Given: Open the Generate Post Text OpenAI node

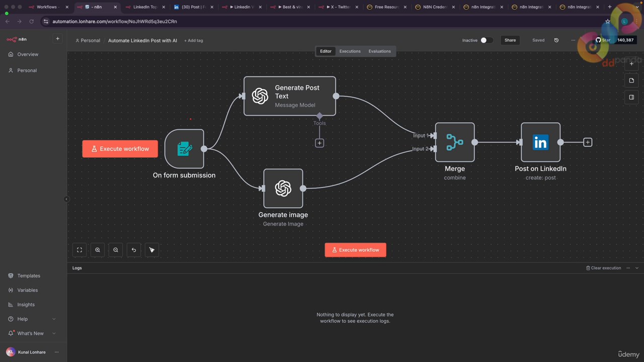Looking at the screenshot, I should click(290, 96).
